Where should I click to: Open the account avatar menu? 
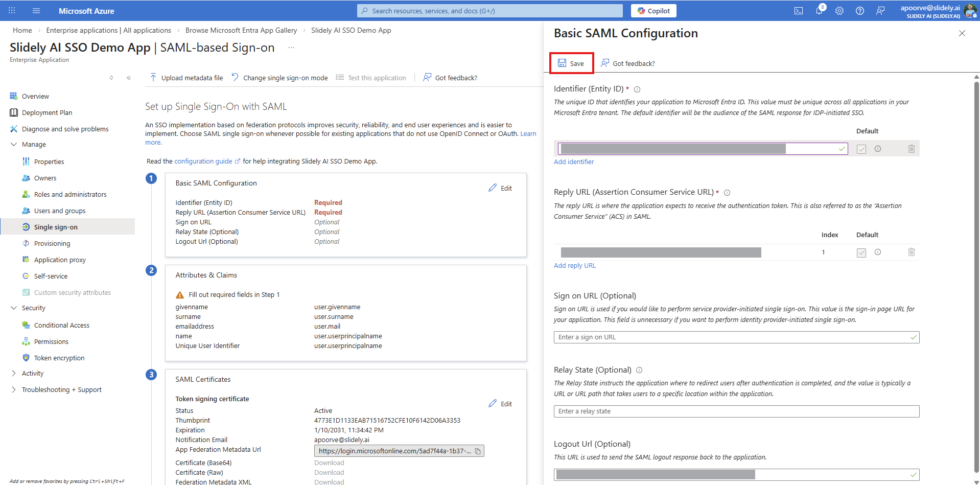coord(970,11)
